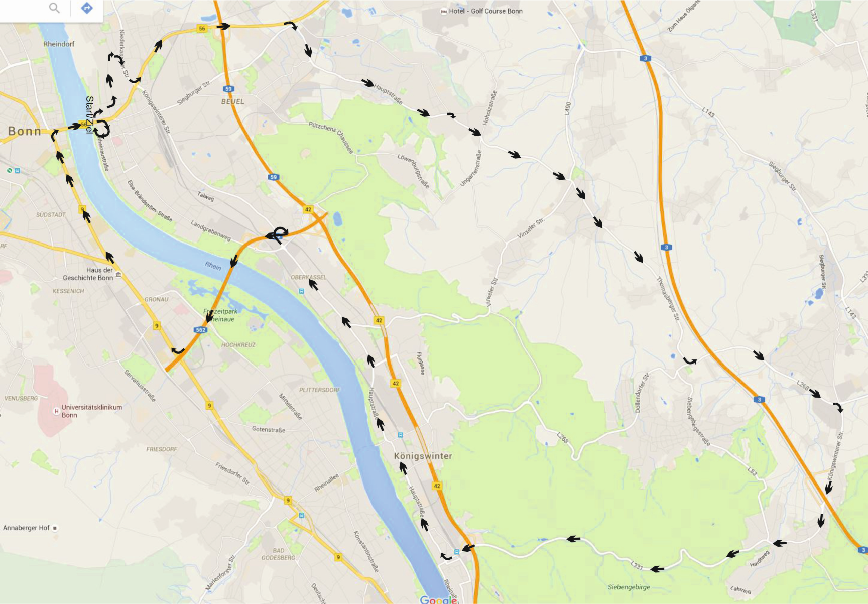The height and width of the screenshot is (604, 868).
Task: Click the Bonn S-Bahn station icon
Action: point(10,171)
